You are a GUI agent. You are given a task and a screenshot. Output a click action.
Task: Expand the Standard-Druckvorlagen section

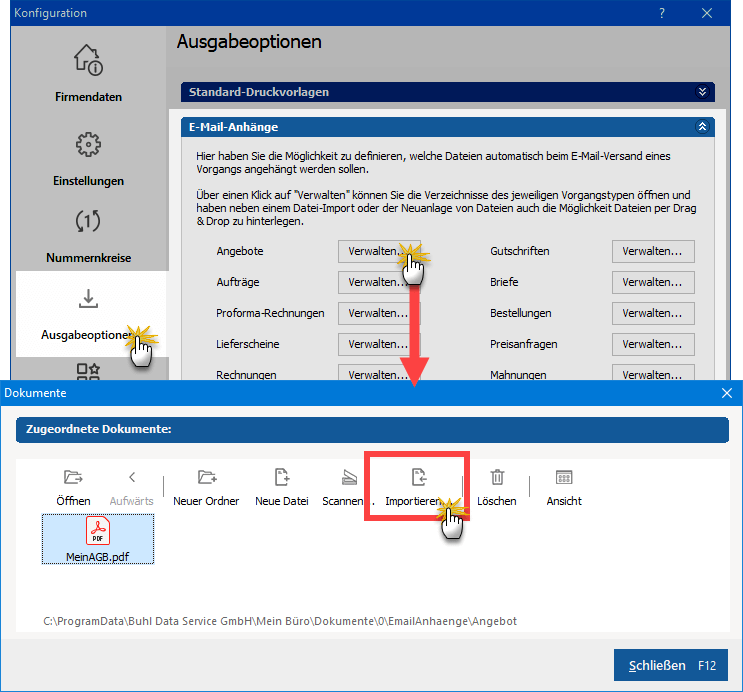click(702, 92)
